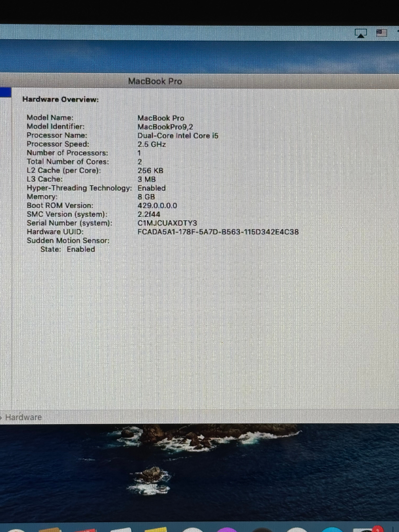Click the Model Identifier MacBookPro9,2 value

166,127
